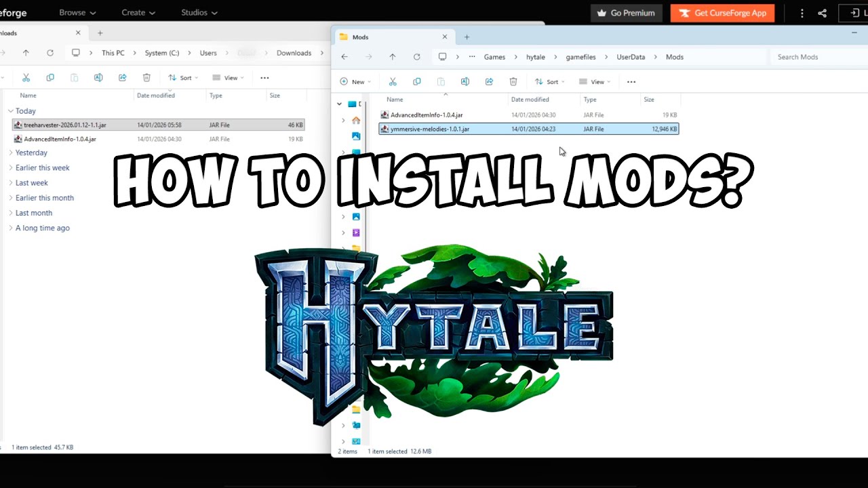Click Games breadcrumb in Mods window
The height and width of the screenshot is (488, 868).
pyautogui.click(x=494, y=57)
